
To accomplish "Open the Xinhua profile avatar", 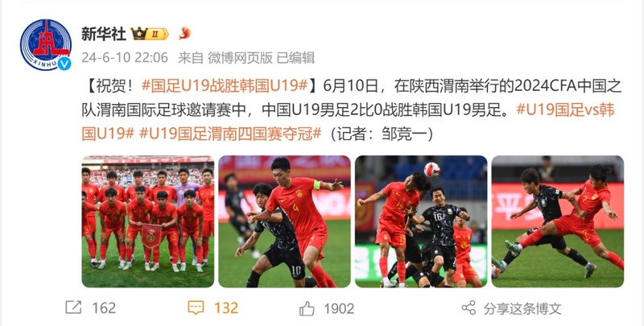I will pyautogui.click(x=46, y=44).
